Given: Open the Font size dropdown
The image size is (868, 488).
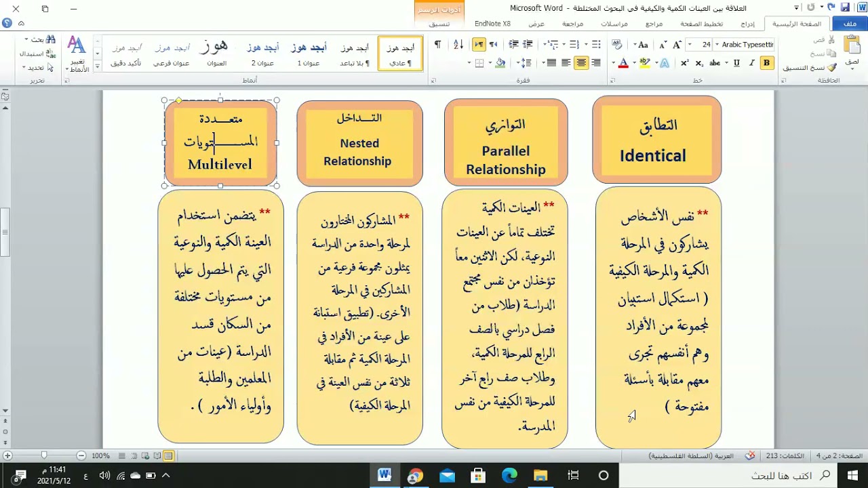Looking at the screenshot, I should coord(689,45).
